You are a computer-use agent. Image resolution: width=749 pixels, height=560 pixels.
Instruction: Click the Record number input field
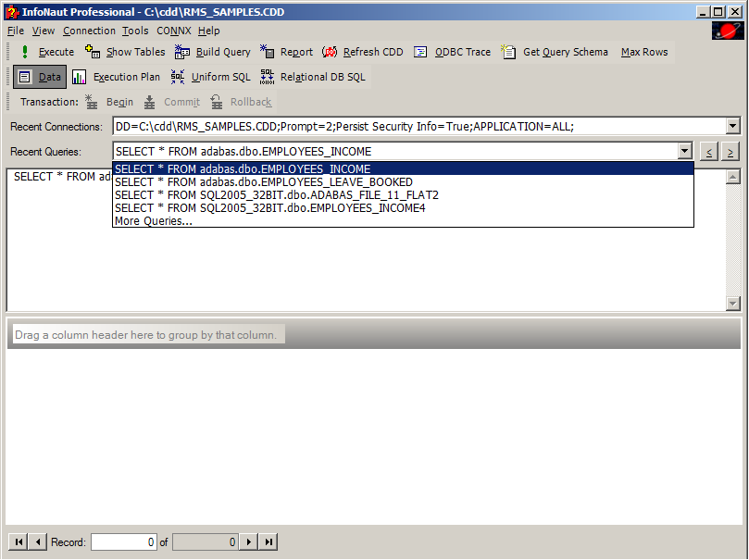124,542
